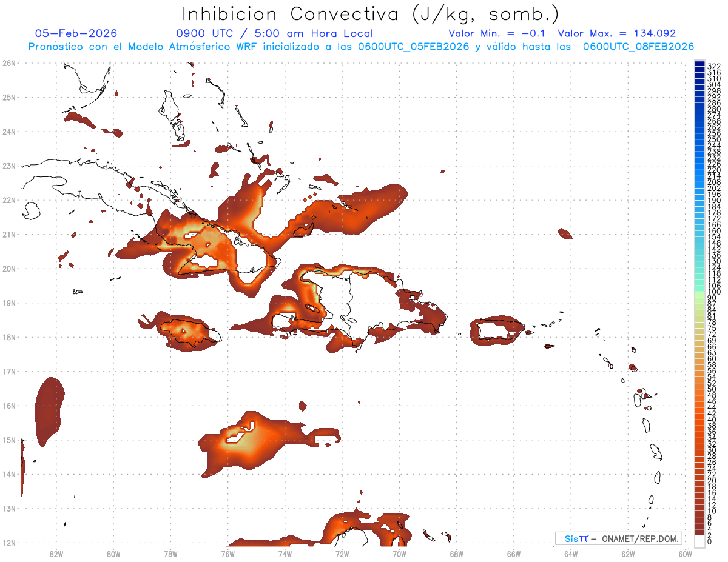Click the '62W' longitude label
The image size is (728, 562).
[628, 554]
